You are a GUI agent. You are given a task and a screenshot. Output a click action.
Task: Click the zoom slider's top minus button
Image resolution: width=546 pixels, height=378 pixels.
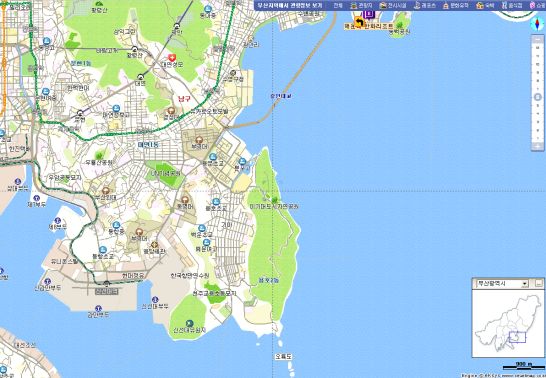(x=537, y=39)
